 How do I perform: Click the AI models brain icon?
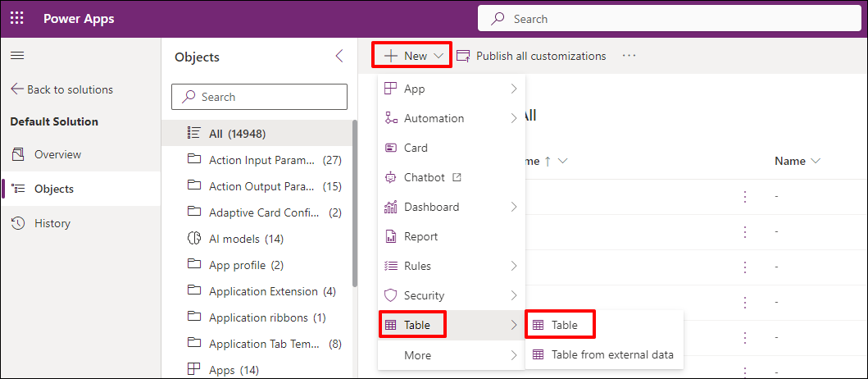[193, 239]
